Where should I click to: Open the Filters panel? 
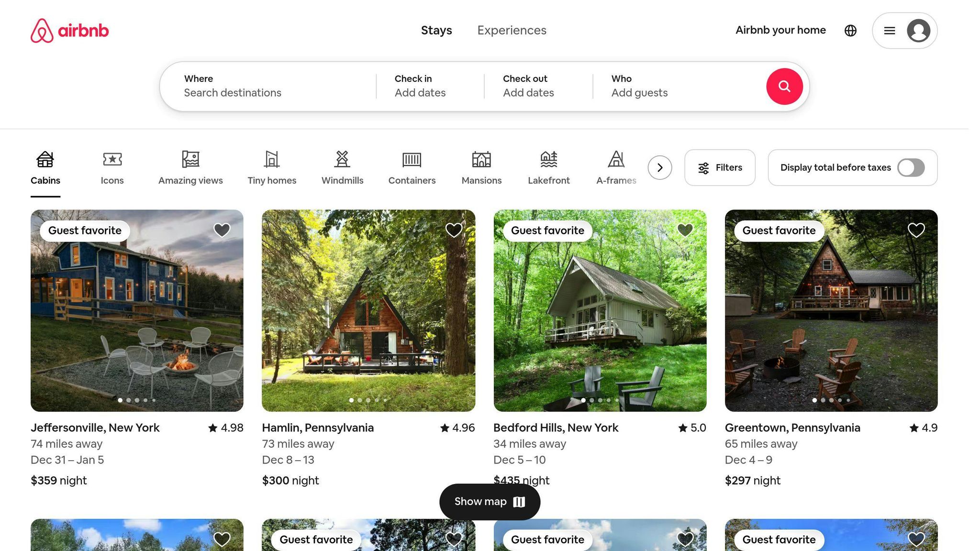tap(720, 168)
